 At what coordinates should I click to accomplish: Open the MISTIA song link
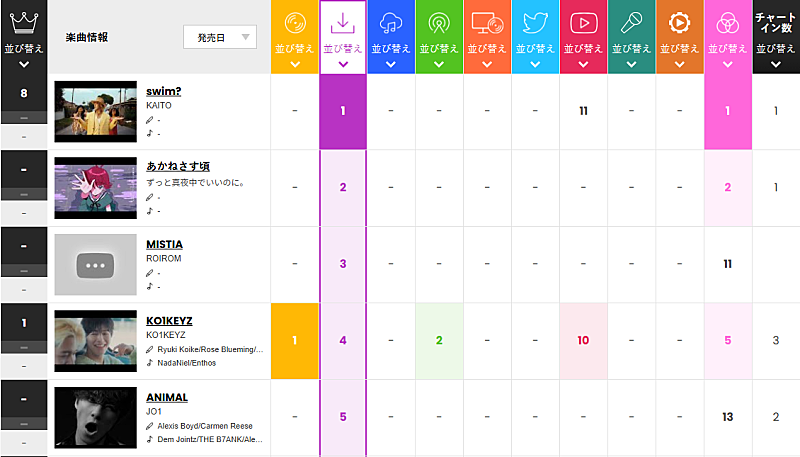164,244
